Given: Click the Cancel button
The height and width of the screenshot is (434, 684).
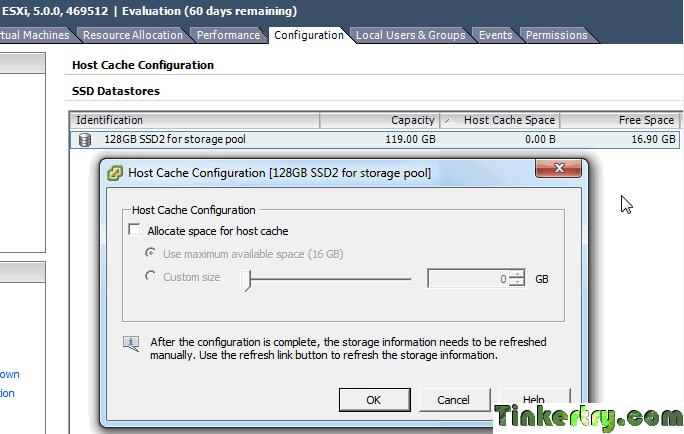Looking at the screenshot, I should (x=454, y=400).
